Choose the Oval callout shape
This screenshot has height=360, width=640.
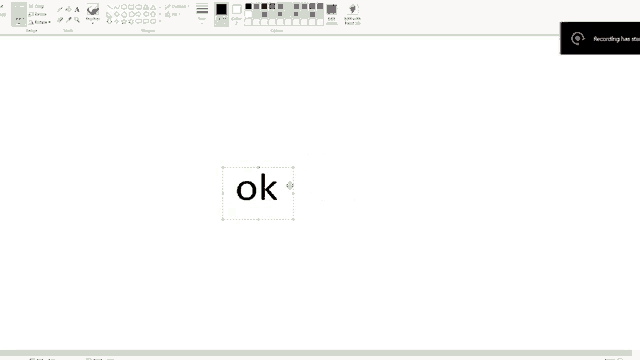146,22
